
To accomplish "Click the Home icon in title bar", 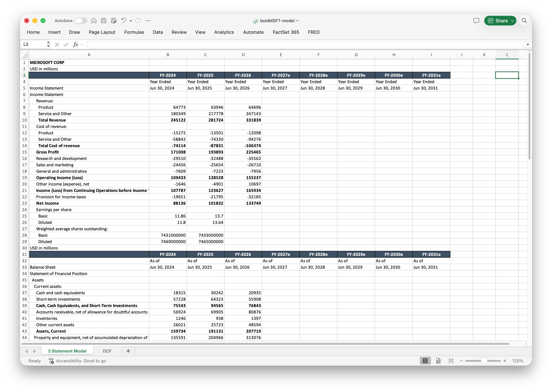I will tap(94, 21).
